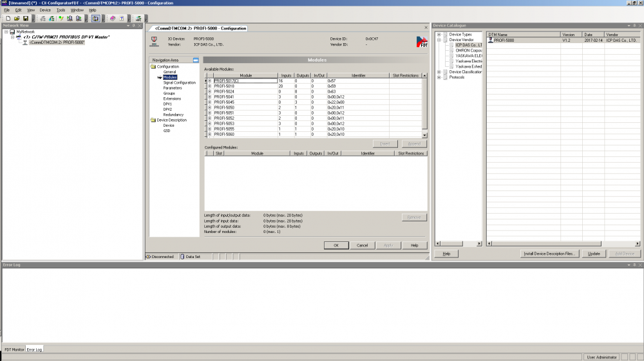Click the Open folder toolbar icon
Viewport: 644px width, 361px height.
point(17,19)
